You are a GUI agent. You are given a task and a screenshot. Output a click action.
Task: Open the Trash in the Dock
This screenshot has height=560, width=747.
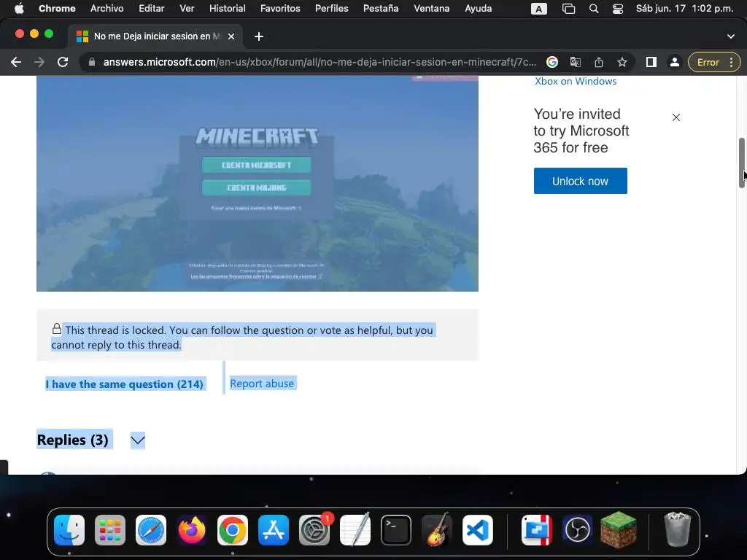pyautogui.click(x=677, y=529)
